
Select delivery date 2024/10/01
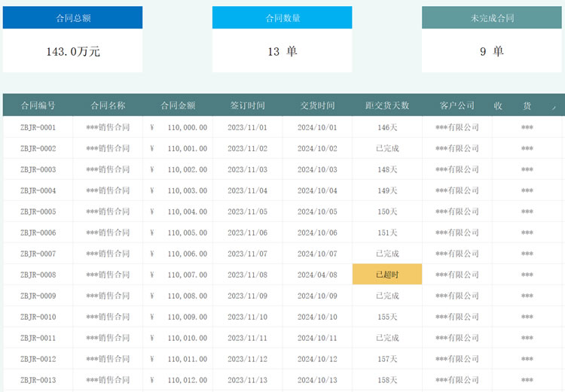tap(317, 127)
